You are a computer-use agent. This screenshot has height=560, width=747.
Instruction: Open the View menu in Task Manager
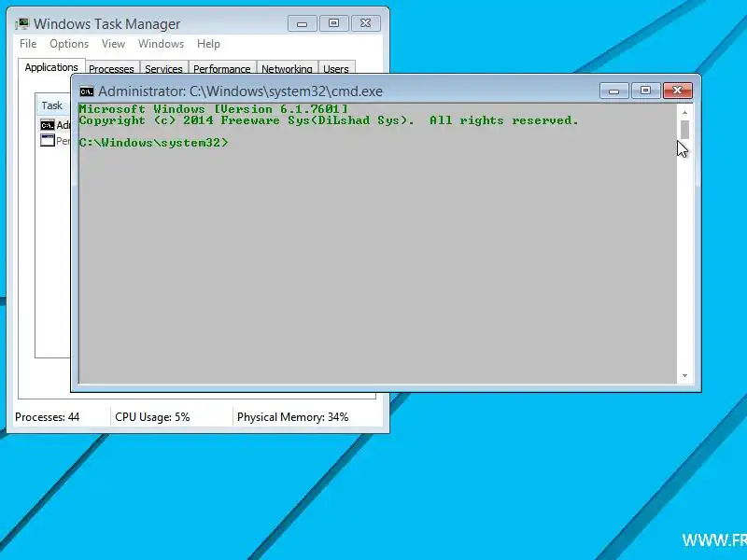point(113,44)
